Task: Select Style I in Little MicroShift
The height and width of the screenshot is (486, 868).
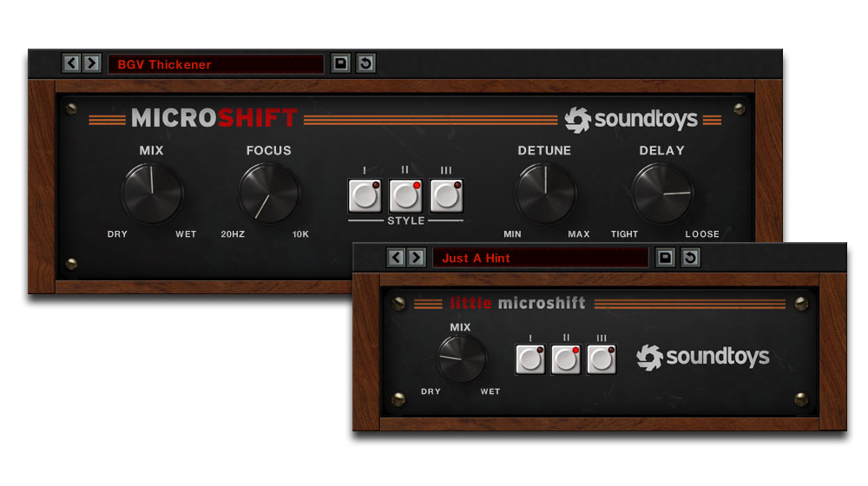Action: pos(530,360)
